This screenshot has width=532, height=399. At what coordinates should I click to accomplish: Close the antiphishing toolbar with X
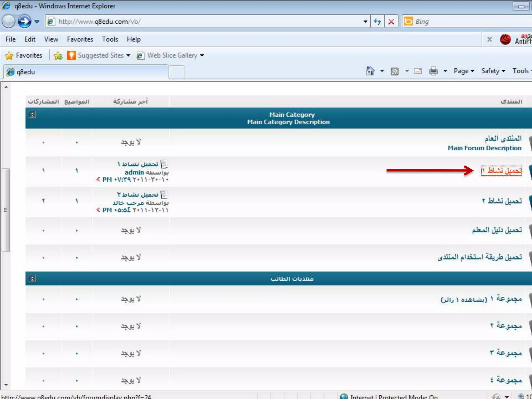[490, 39]
